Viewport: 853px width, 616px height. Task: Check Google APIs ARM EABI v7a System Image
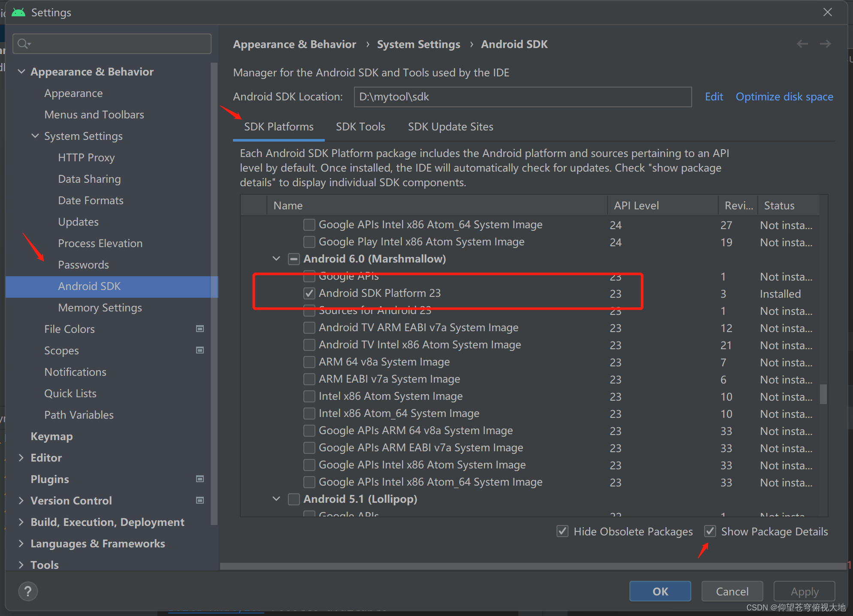[309, 448]
